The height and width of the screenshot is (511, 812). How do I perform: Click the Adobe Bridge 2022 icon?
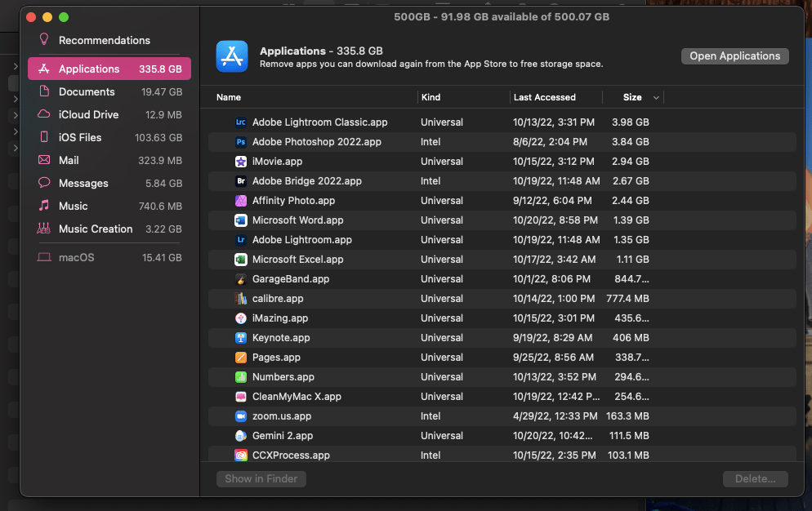(241, 181)
